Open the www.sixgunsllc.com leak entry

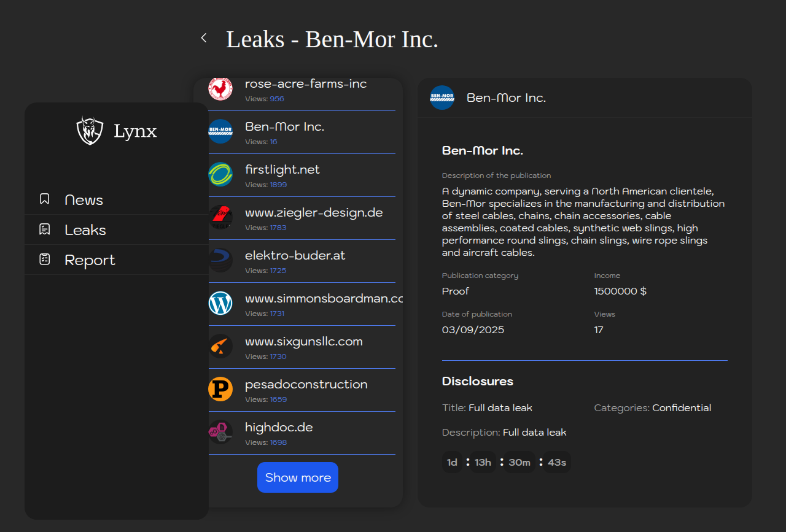click(x=302, y=347)
